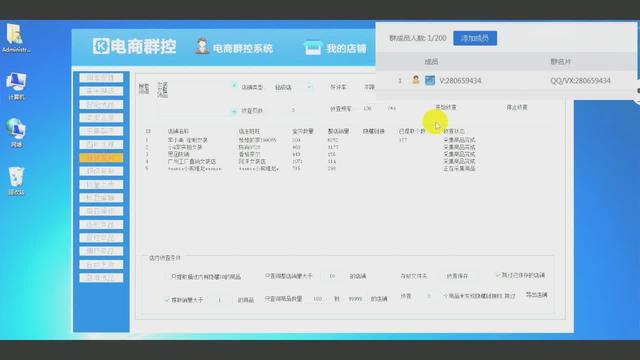Select the bottommost sidebar menu button
The width and height of the screenshot is (640, 360).
point(101,278)
